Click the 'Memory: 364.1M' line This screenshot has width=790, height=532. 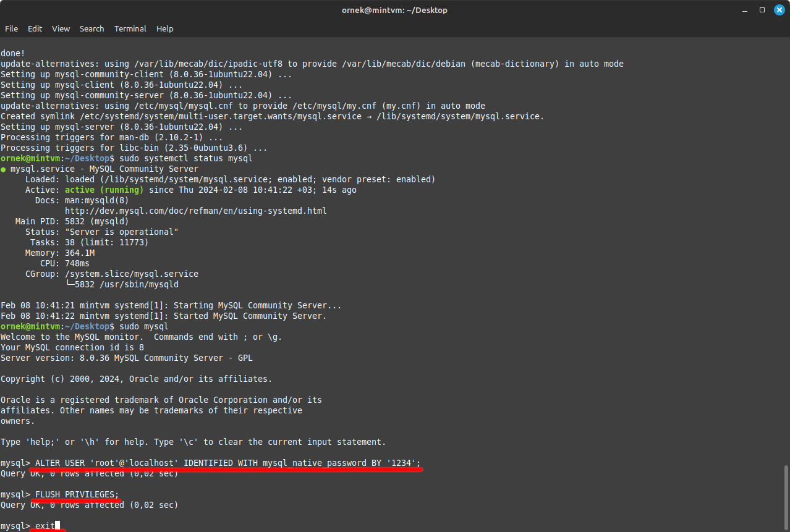tap(60, 253)
